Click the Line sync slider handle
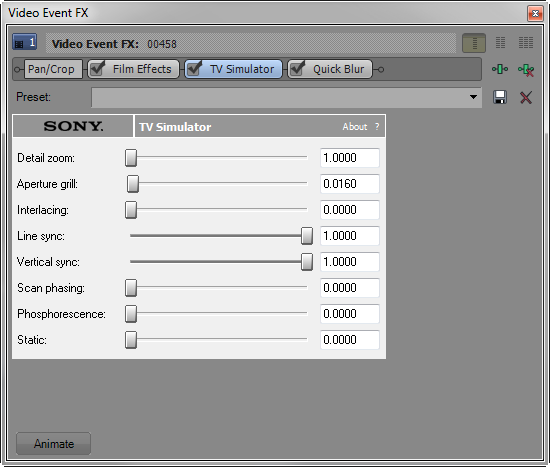Image resolution: width=550 pixels, height=467 pixels. (x=307, y=236)
